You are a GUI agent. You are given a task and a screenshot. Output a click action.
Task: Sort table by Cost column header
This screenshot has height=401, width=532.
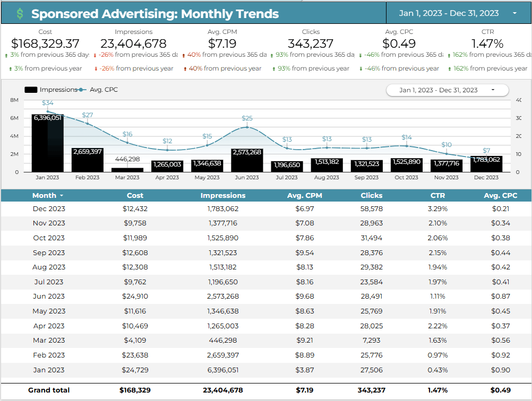[x=135, y=196]
